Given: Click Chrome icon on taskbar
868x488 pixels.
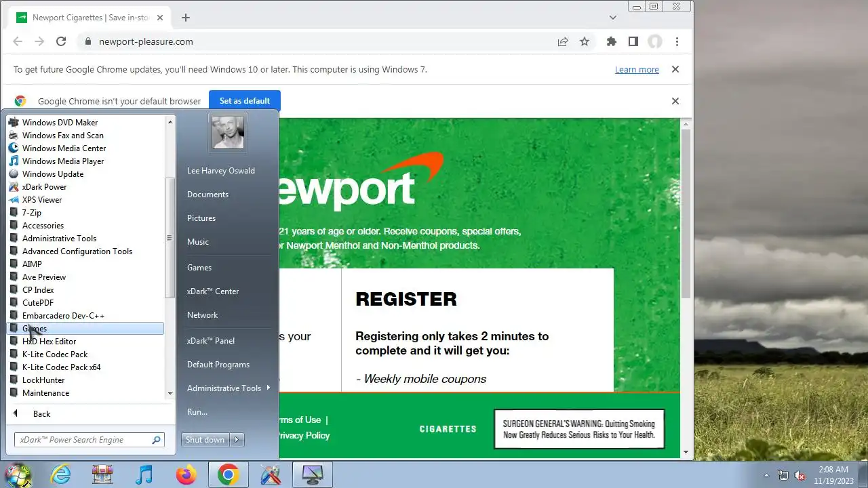Looking at the screenshot, I should pyautogui.click(x=228, y=474).
